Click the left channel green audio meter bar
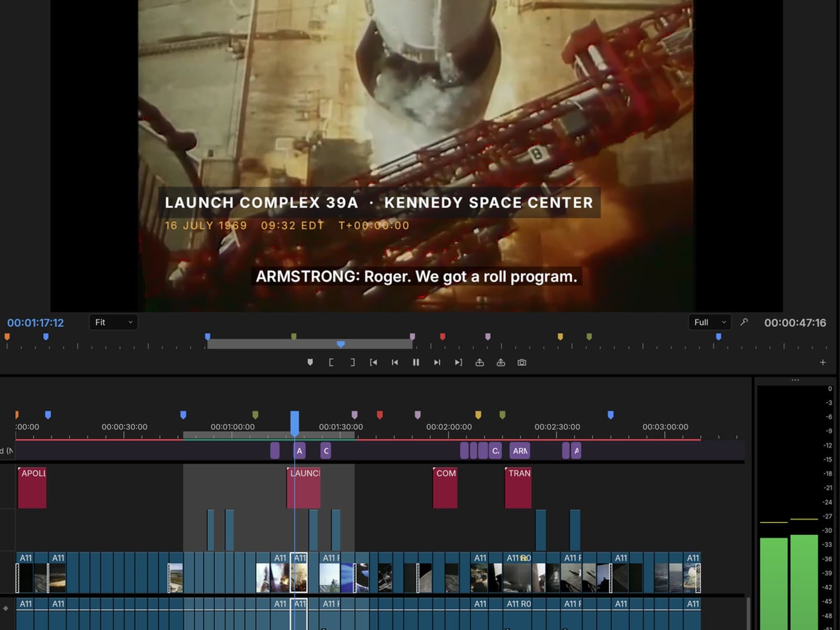This screenshot has width=840, height=630. 774,583
